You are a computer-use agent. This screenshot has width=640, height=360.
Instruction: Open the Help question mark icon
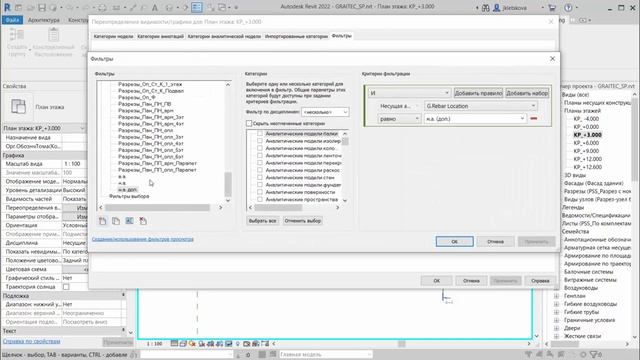568,8
